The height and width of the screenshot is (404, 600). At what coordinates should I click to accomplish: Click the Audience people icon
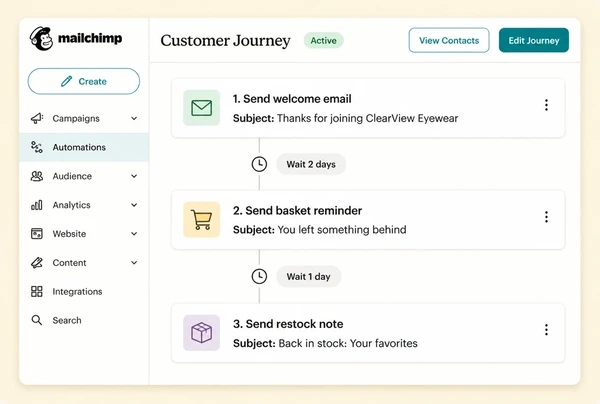point(37,176)
